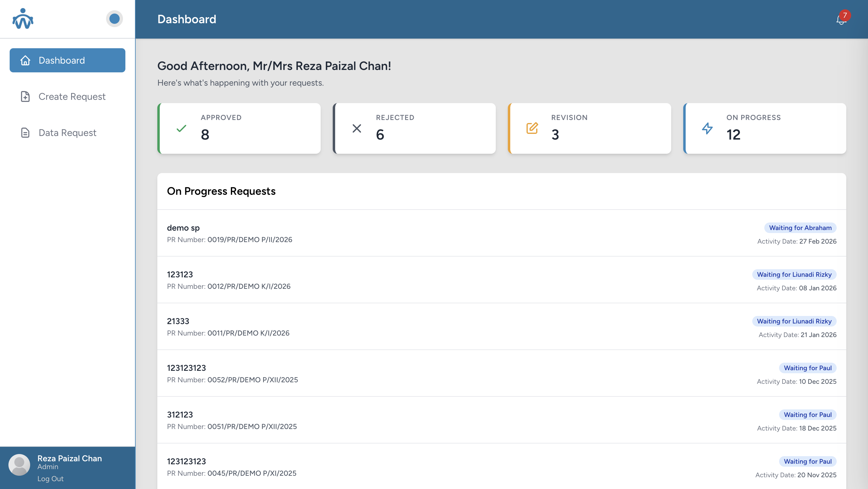868x489 pixels.
Task: Open the Data Request menu item
Action: [x=68, y=133]
